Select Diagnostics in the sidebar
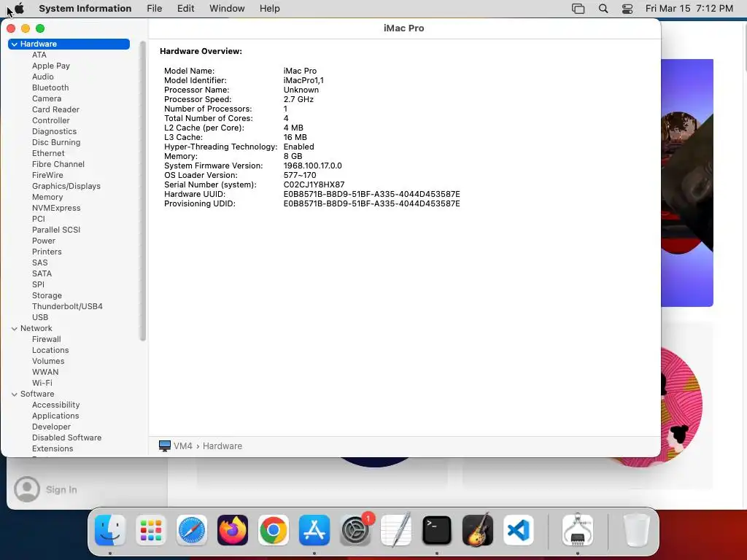This screenshot has height=560, width=747. tap(54, 131)
